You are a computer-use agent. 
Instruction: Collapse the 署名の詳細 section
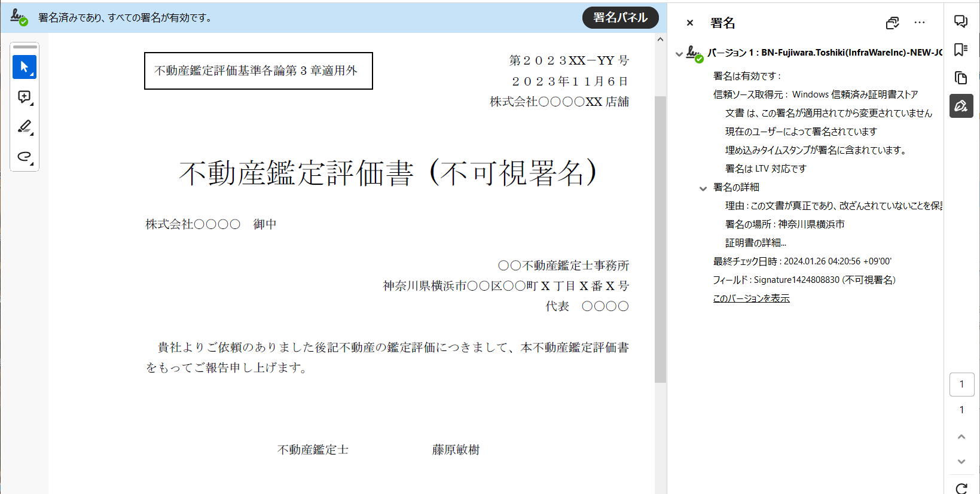point(703,188)
